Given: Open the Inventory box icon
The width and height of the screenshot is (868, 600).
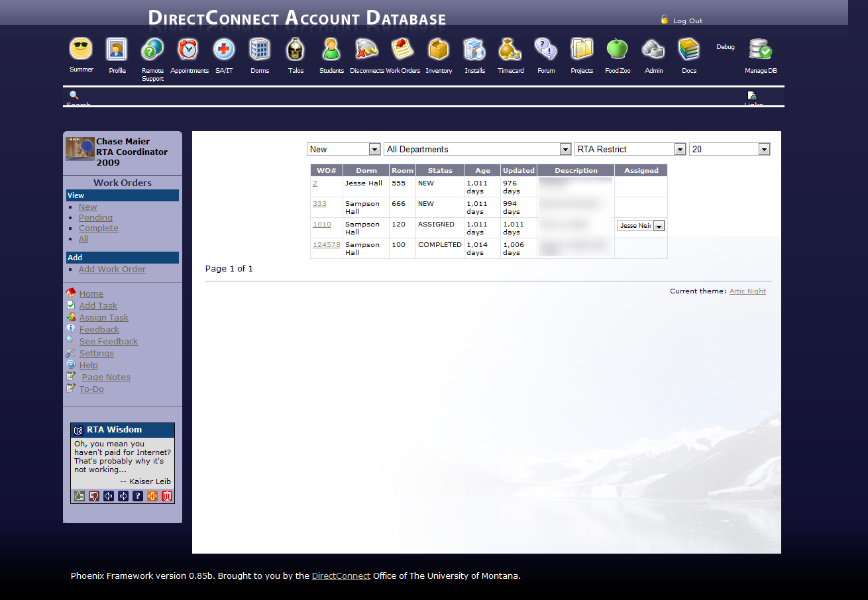Looking at the screenshot, I should (439, 49).
